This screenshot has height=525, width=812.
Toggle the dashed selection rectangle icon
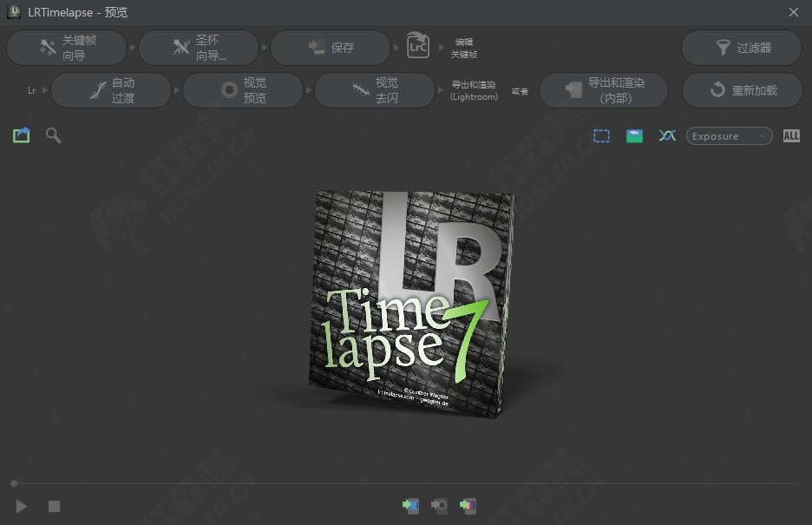click(x=601, y=136)
